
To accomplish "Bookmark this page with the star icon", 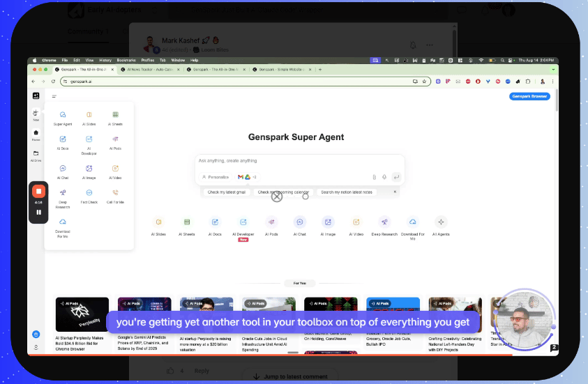I will 424,82.
